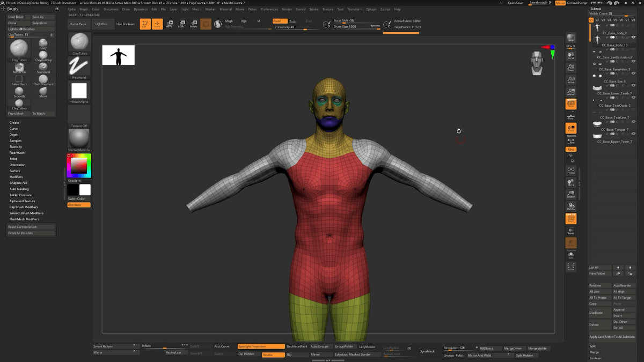Viewport: 644px width, 362px height.
Task: Click the Scroll canvas icon
Action: [570, 56]
